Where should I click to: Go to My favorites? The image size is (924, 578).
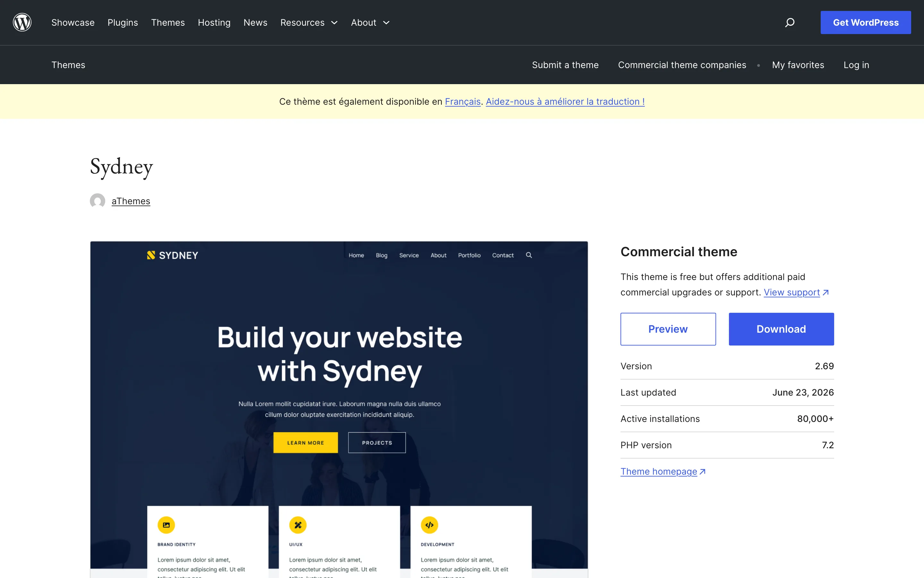coord(798,65)
